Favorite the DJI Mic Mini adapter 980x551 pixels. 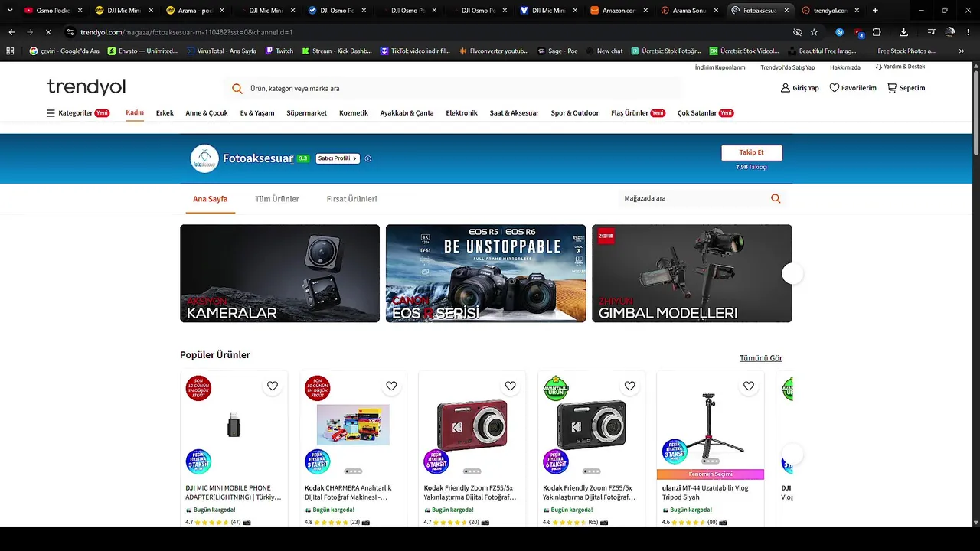(273, 386)
